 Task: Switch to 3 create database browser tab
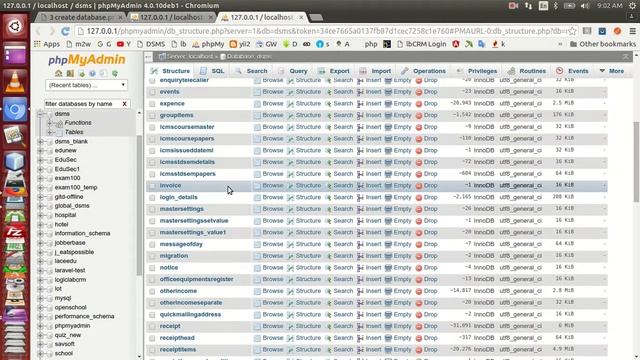point(81,18)
